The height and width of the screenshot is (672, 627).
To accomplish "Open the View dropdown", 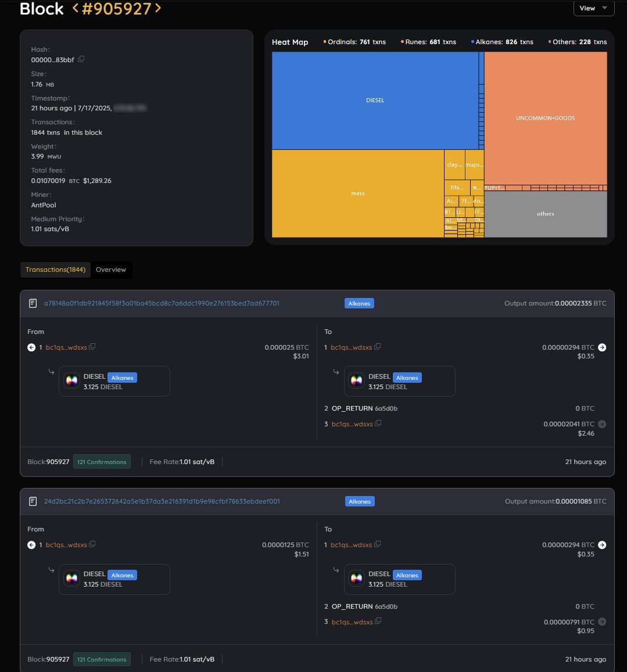I will click(593, 8).
